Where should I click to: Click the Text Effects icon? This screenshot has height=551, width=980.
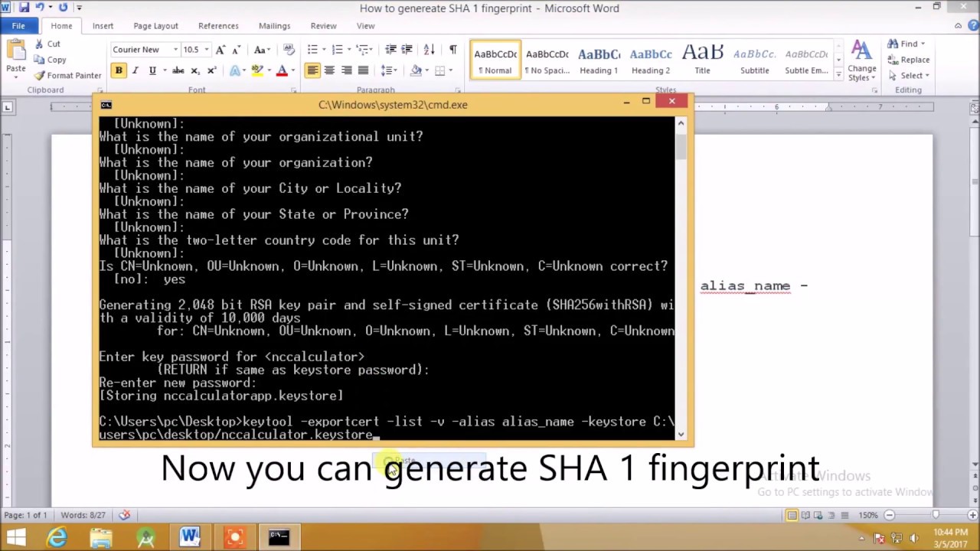coord(236,70)
